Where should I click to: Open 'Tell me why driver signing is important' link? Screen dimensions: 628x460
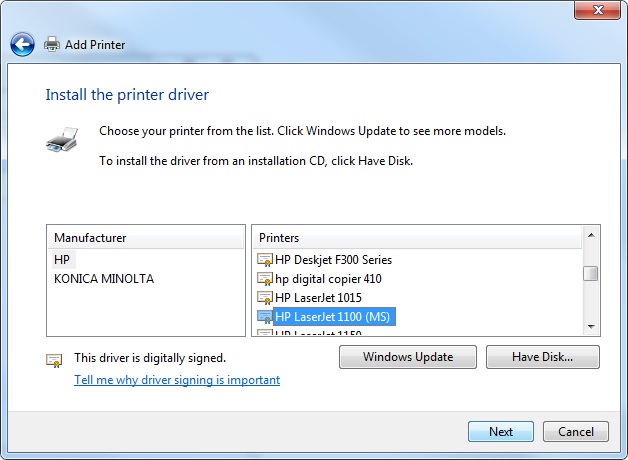(177, 380)
